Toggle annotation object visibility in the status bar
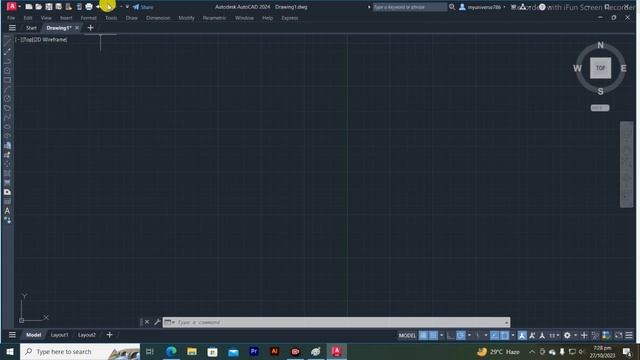 (522, 336)
